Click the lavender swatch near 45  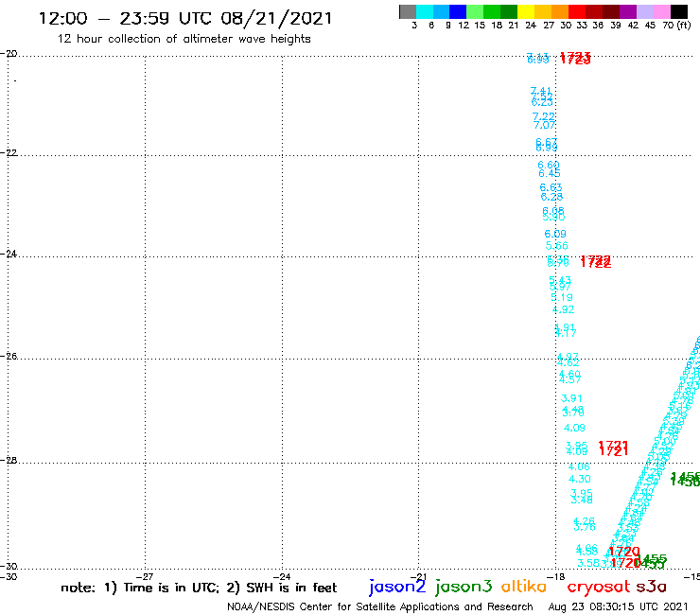click(x=644, y=11)
